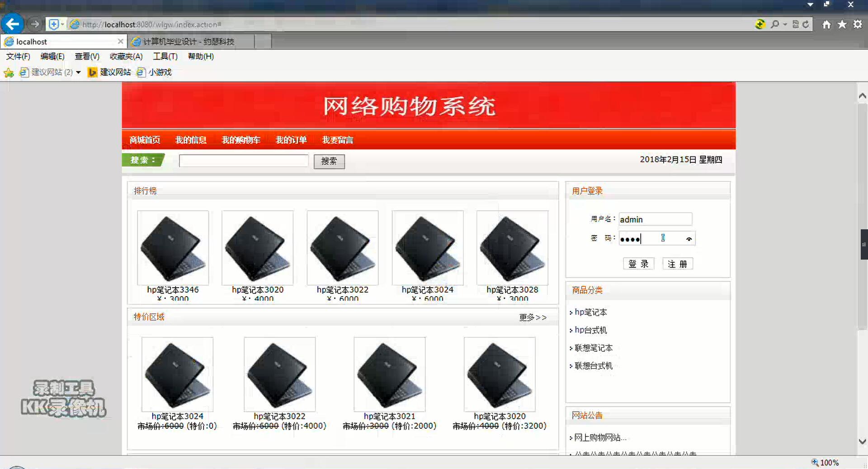
Task: Open the 联想笔记本 category link
Action: click(x=593, y=348)
